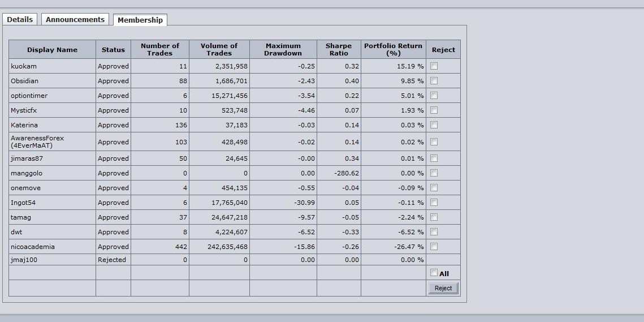Image resolution: width=644 pixels, height=322 pixels.
Task: Switch to the Announcements tab
Action: (75, 19)
